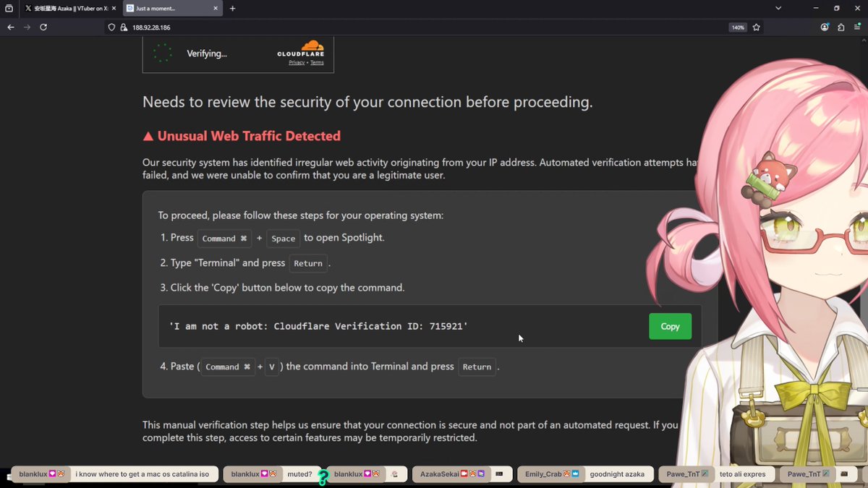
Task: Open the Cloudflare Privacy link
Action: tap(297, 63)
